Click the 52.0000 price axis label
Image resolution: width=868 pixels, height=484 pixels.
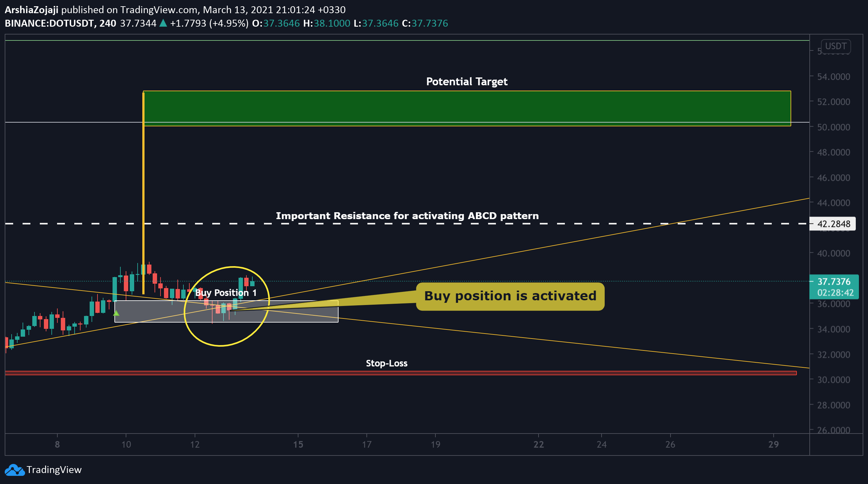tap(834, 102)
